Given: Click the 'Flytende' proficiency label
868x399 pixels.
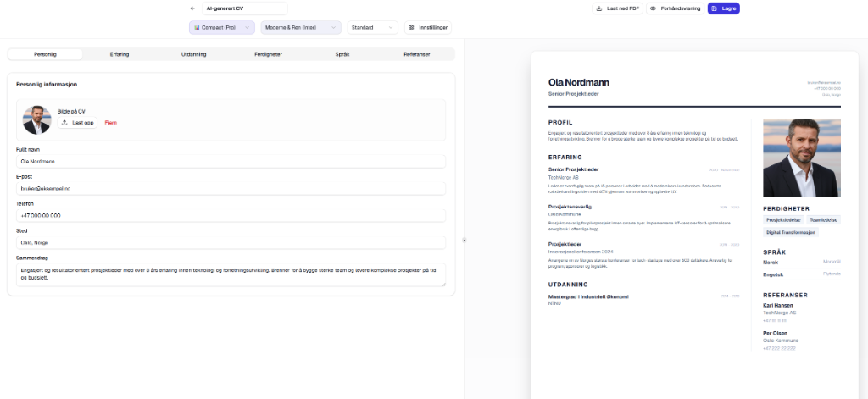Looking at the screenshot, I should [832, 274].
